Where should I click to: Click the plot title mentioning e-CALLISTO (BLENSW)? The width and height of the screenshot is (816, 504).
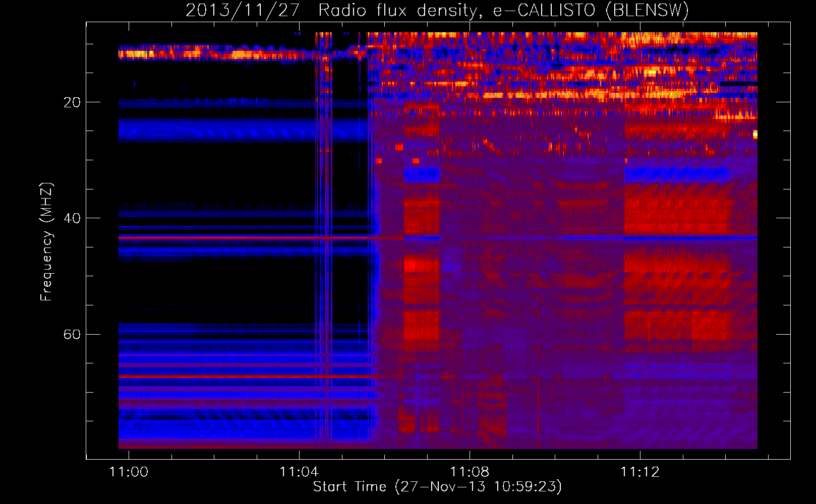(x=437, y=10)
